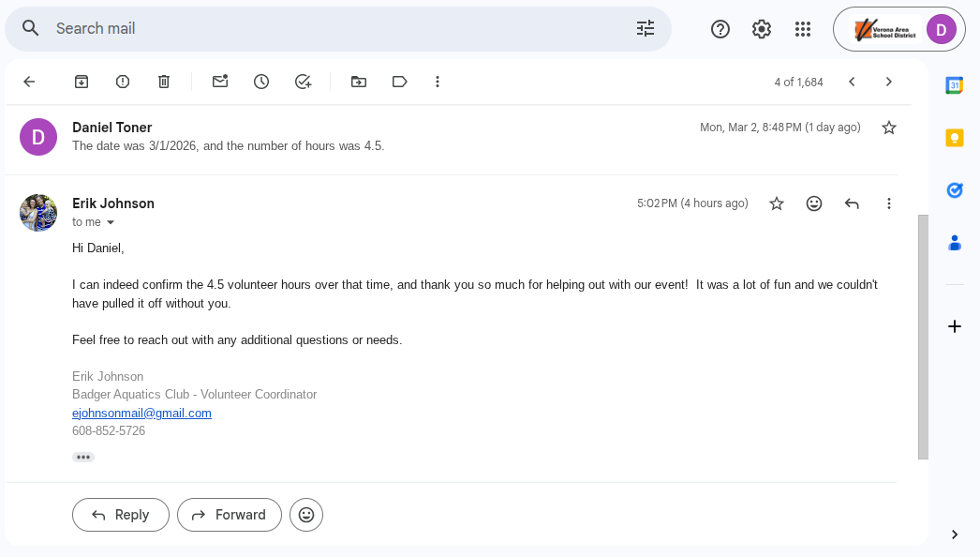This screenshot has height=557, width=980.
Task: Click the email scrollbar
Action: [923, 337]
